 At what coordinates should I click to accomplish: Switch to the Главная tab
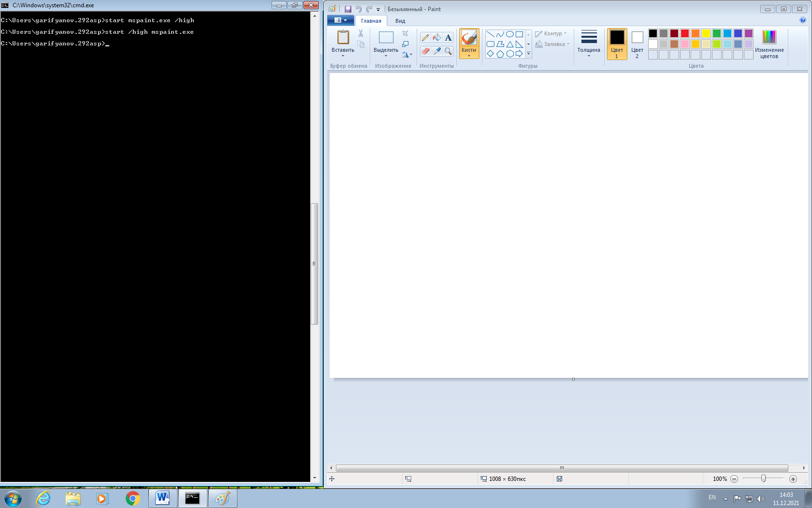coord(371,21)
